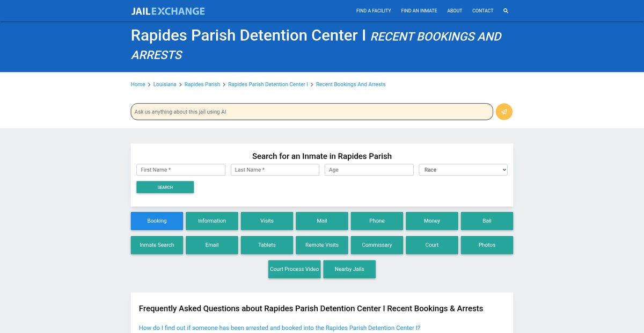Focus the Last Name input field
The height and width of the screenshot is (333, 644).
pyautogui.click(x=275, y=170)
